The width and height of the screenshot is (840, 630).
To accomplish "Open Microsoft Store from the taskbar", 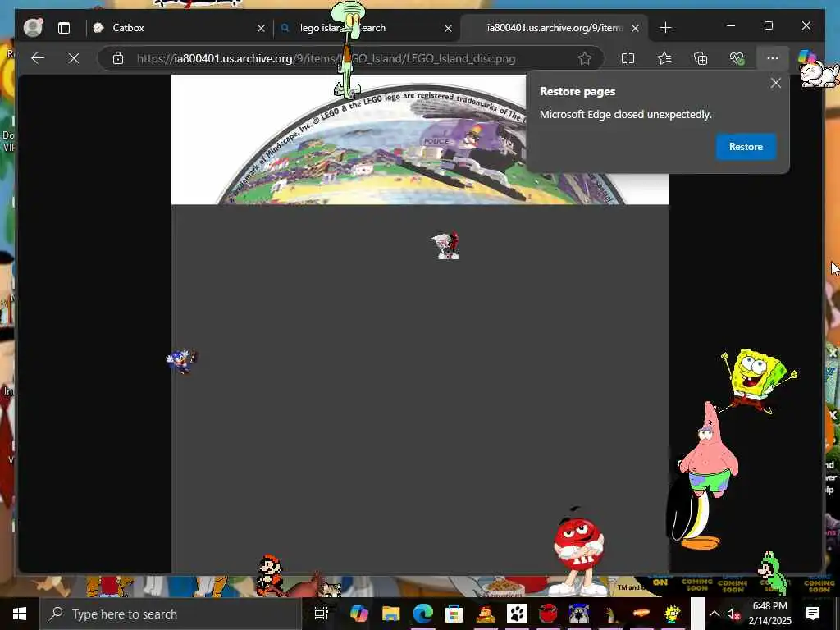I will [454, 614].
